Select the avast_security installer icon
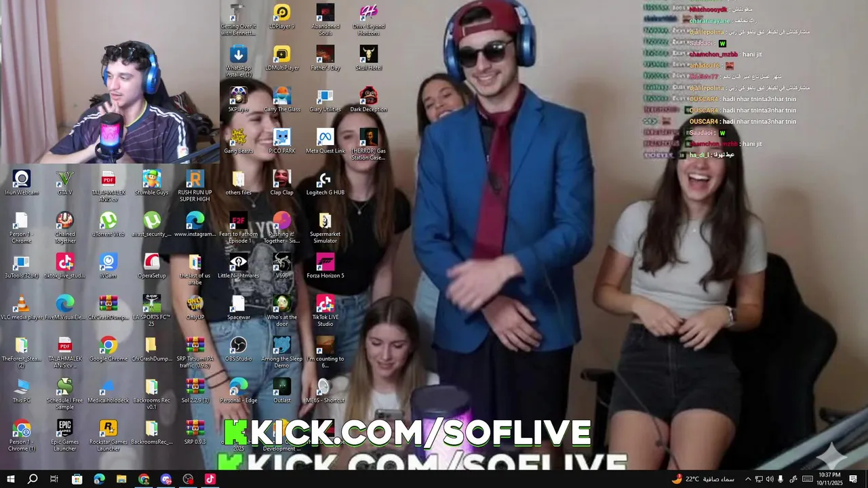Image resolution: width=868 pixels, height=488 pixels. tap(151, 224)
